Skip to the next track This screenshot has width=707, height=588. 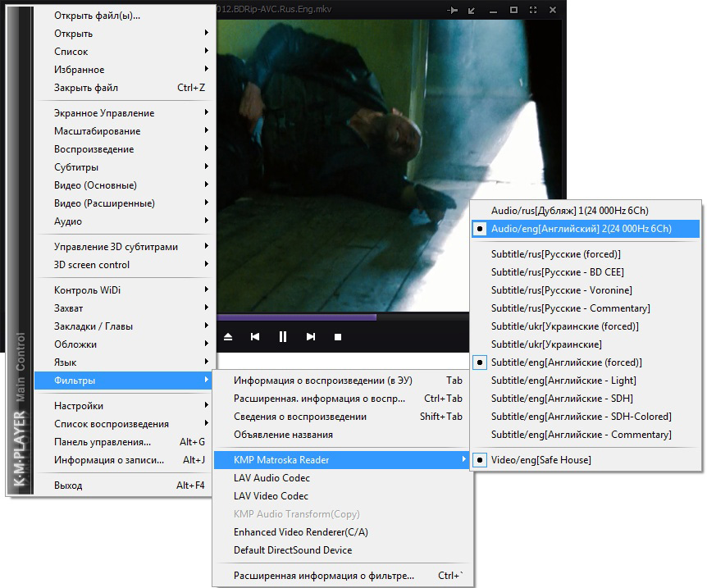pos(311,337)
